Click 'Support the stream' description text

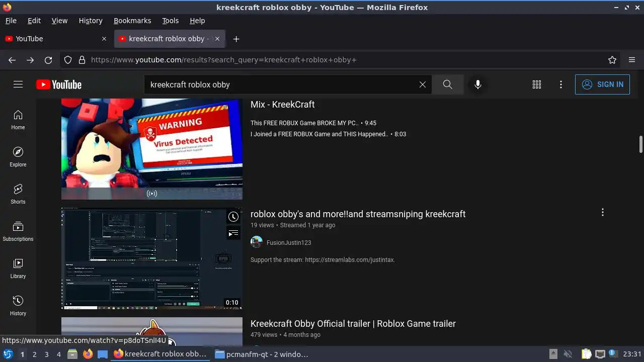tap(323, 260)
